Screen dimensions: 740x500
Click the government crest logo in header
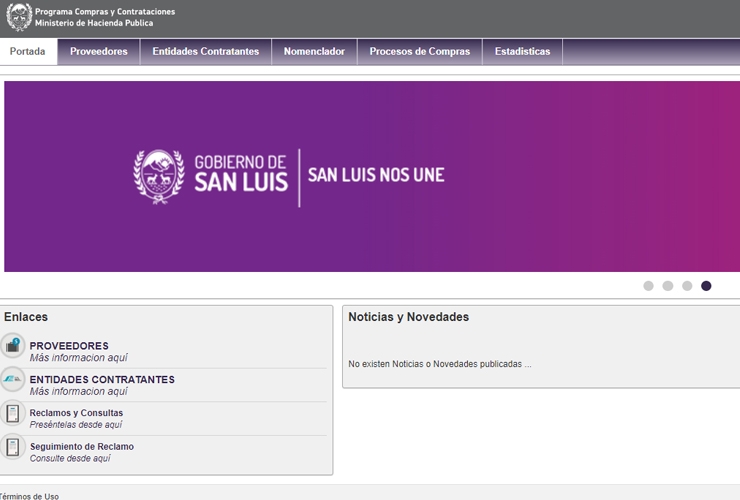pyautogui.click(x=19, y=17)
